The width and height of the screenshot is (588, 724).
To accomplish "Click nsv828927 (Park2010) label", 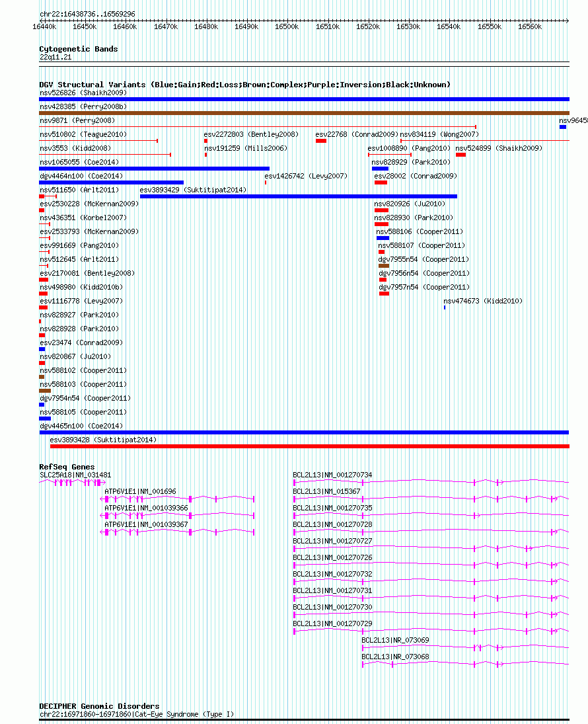I will pyautogui.click(x=79, y=315).
